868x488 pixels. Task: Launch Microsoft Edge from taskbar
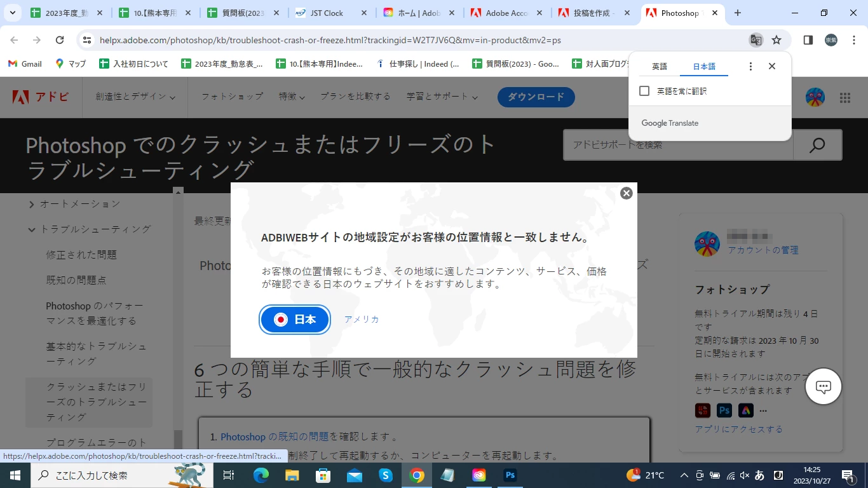[261, 475]
